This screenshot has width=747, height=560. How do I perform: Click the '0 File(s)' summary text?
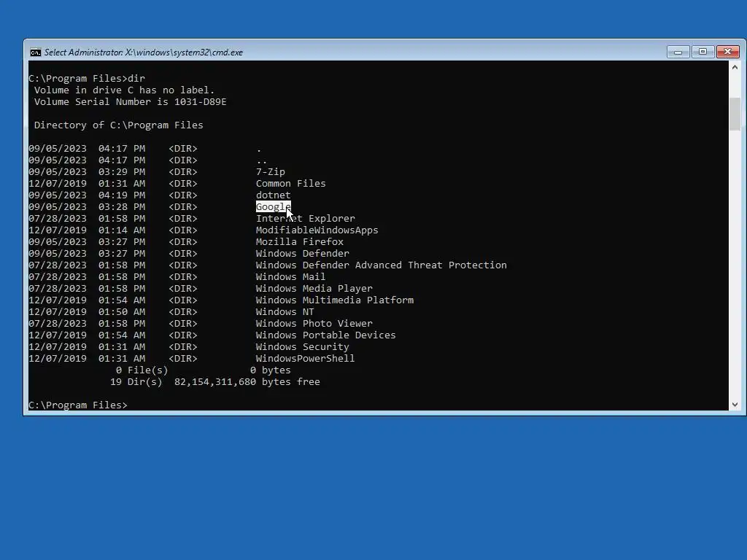(x=142, y=370)
